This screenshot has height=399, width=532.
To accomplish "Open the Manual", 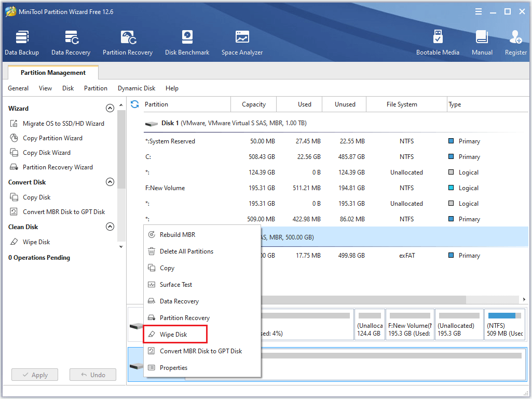I will (x=482, y=43).
